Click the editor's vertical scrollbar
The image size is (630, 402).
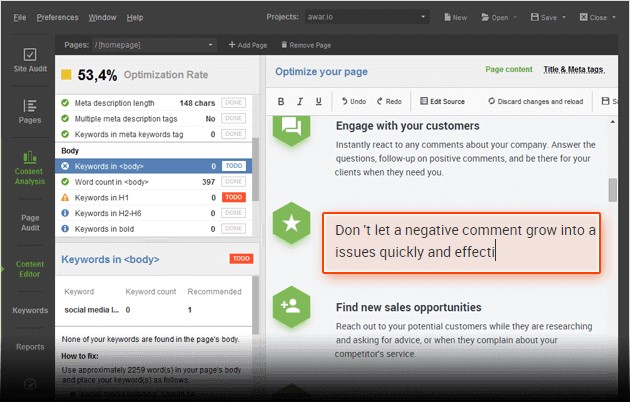tap(613, 190)
